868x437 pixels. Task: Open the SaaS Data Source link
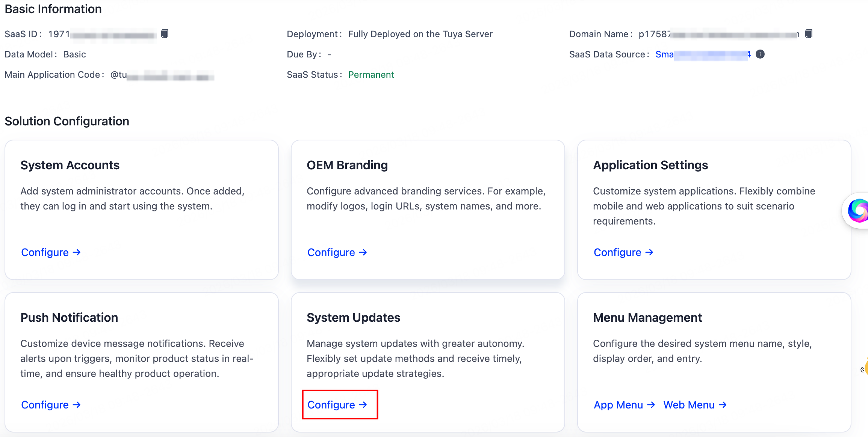click(x=703, y=54)
